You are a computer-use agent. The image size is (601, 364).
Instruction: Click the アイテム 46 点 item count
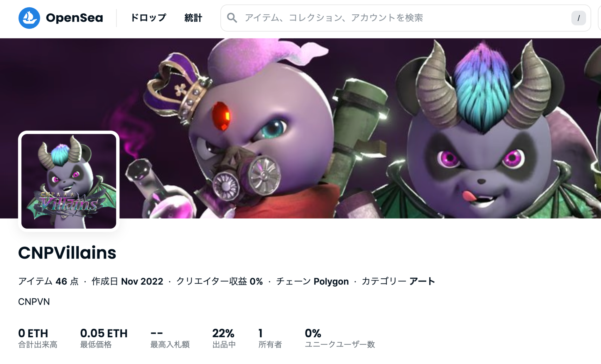click(48, 281)
